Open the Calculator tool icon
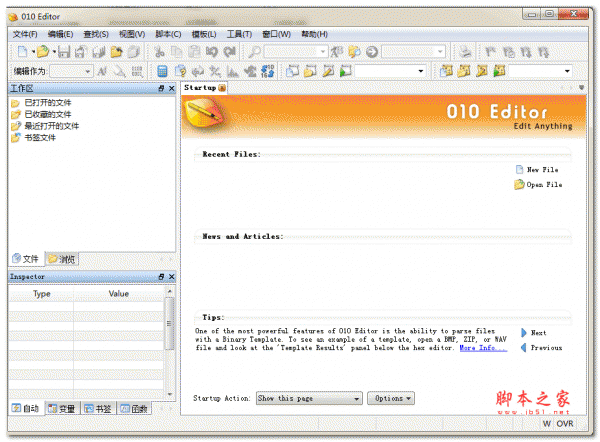600x442 pixels. click(162, 71)
